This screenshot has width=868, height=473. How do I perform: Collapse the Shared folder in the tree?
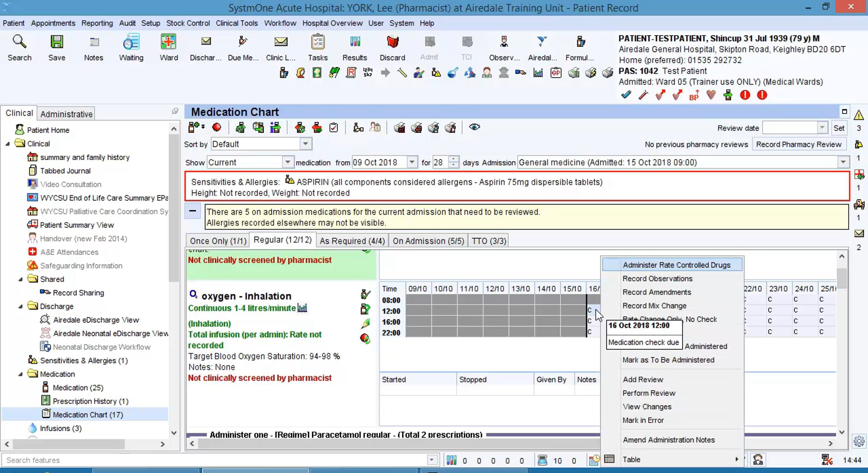click(21, 279)
